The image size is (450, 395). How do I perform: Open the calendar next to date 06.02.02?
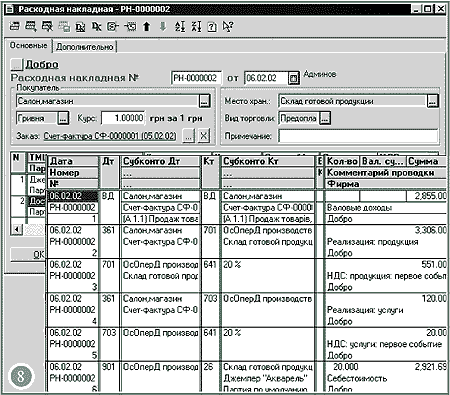pos(293,78)
